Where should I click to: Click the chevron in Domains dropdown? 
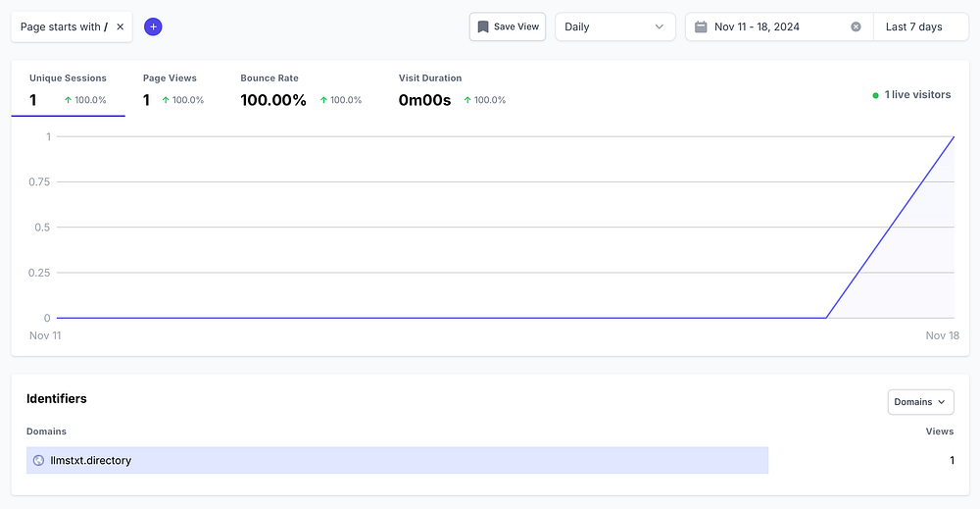coord(942,402)
